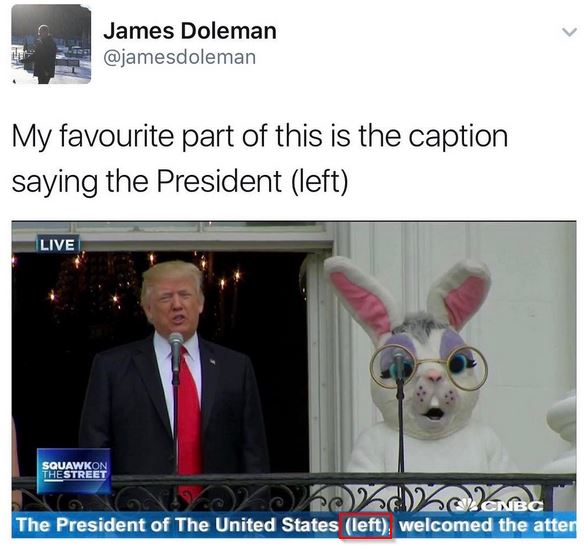Open the embedded TV screenshot image

(x=294, y=380)
